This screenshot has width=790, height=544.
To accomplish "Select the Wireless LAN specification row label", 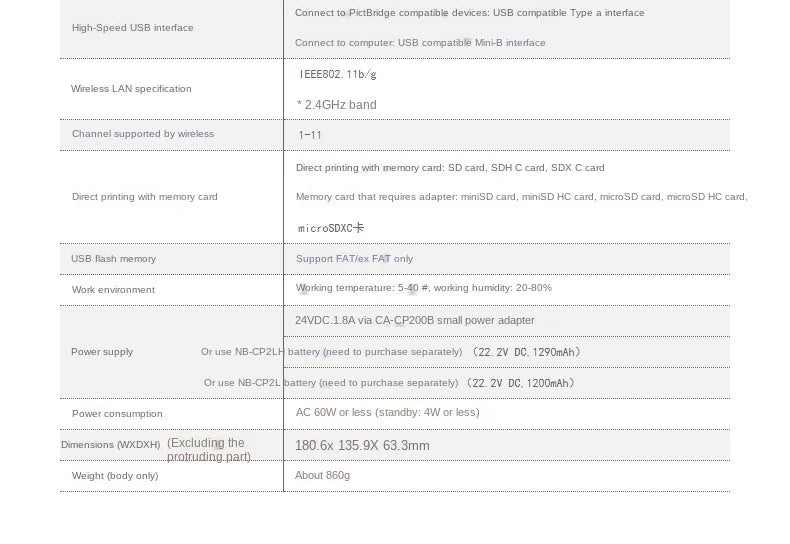I will [x=131, y=89].
